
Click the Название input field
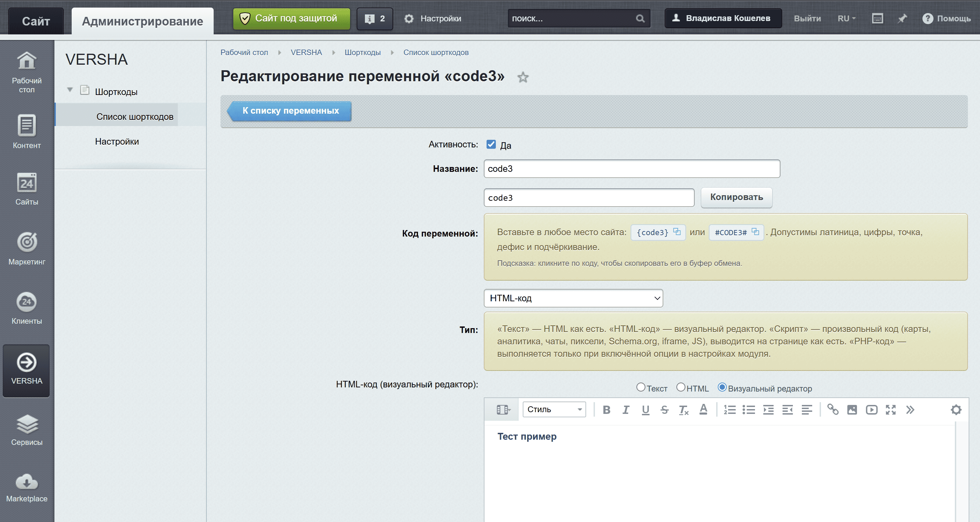click(632, 169)
